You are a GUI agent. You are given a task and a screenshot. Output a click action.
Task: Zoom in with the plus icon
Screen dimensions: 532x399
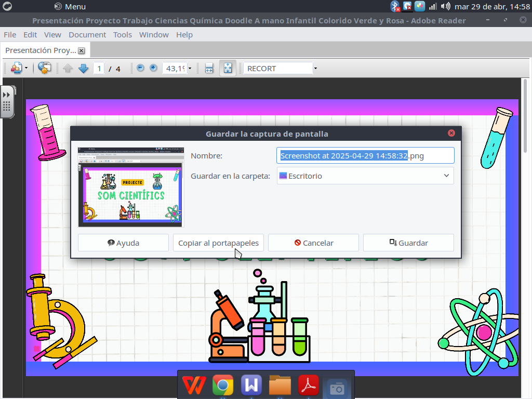pos(153,68)
